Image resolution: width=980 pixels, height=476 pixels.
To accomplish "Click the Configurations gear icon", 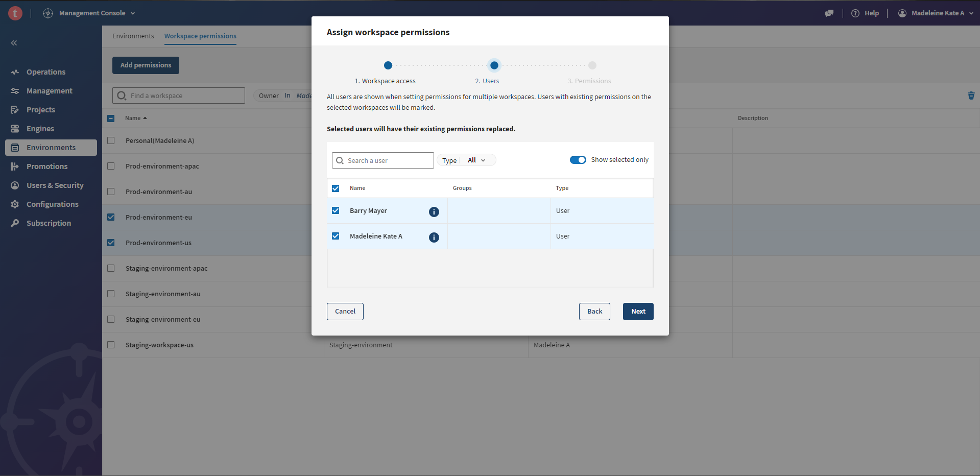I will pyautogui.click(x=15, y=204).
